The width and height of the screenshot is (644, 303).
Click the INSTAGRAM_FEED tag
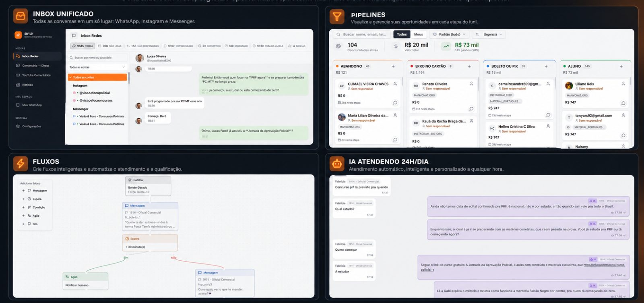501,95
